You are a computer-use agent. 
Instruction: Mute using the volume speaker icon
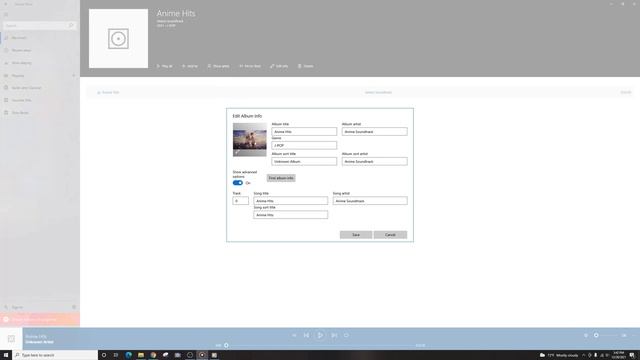[586, 335]
